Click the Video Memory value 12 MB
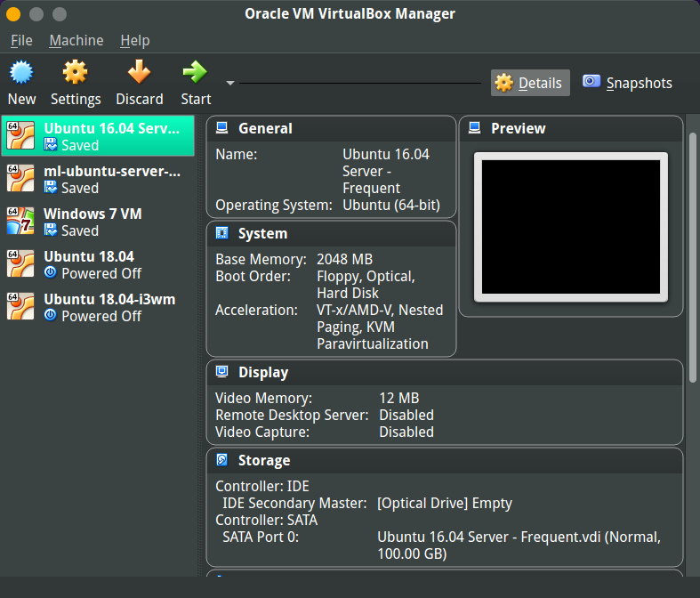This screenshot has height=598, width=700. click(x=399, y=399)
